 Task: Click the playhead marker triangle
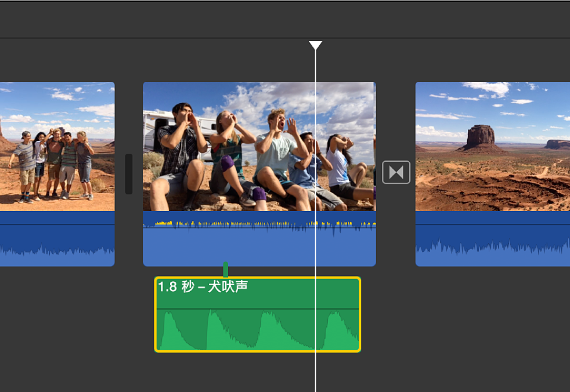(315, 45)
